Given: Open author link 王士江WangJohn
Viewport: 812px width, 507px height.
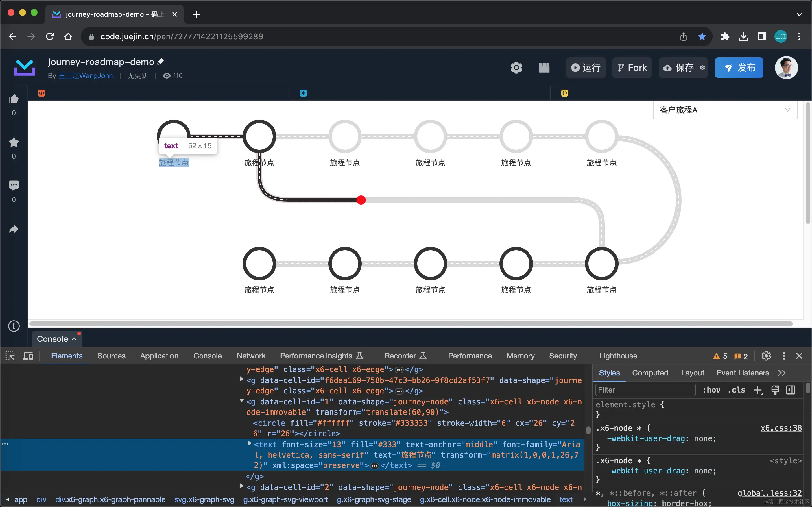Looking at the screenshot, I should click(x=86, y=76).
